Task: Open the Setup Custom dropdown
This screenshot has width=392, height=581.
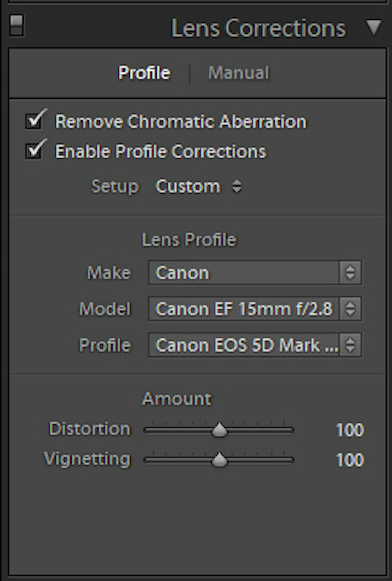Action: pos(199,186)
